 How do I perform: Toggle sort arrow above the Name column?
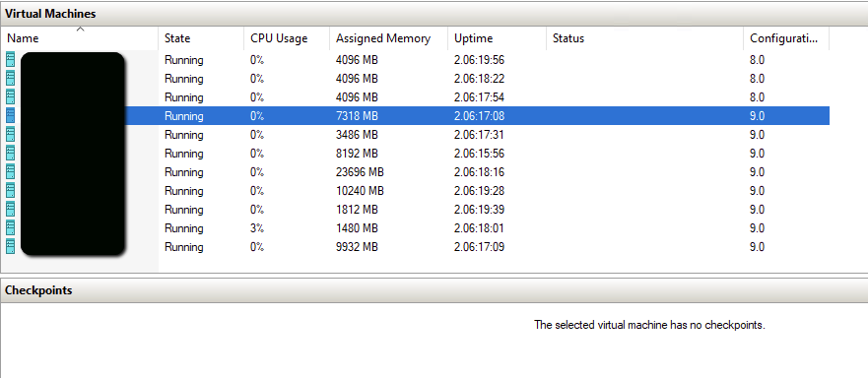[x=80, y=29]
